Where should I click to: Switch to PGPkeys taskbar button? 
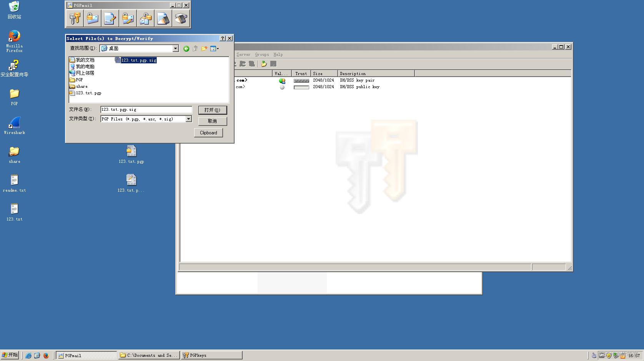pyautogui.click(x=211, y=356)
